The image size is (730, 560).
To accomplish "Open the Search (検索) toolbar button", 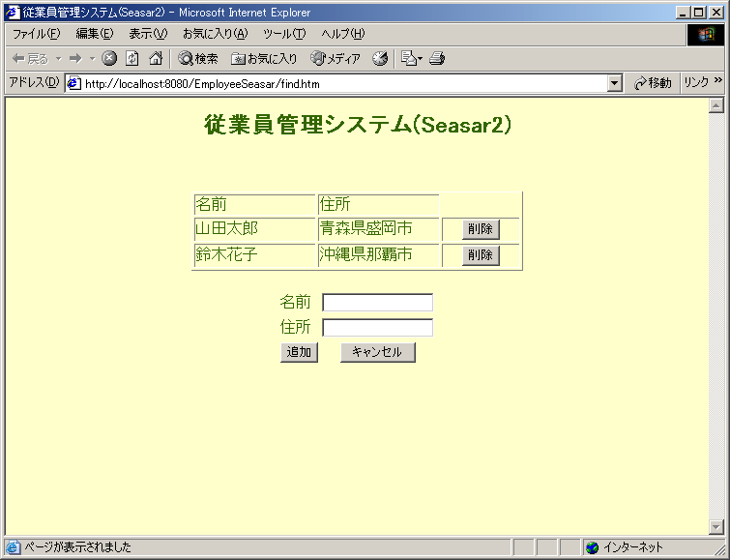I will coord(197,59).
